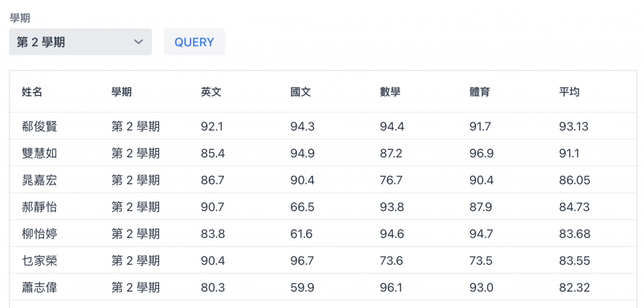Image resolution: width=644 pixels, height=308 pixels.
Task: Select the row for 柳怡婷
Action: tap(323, 233)
